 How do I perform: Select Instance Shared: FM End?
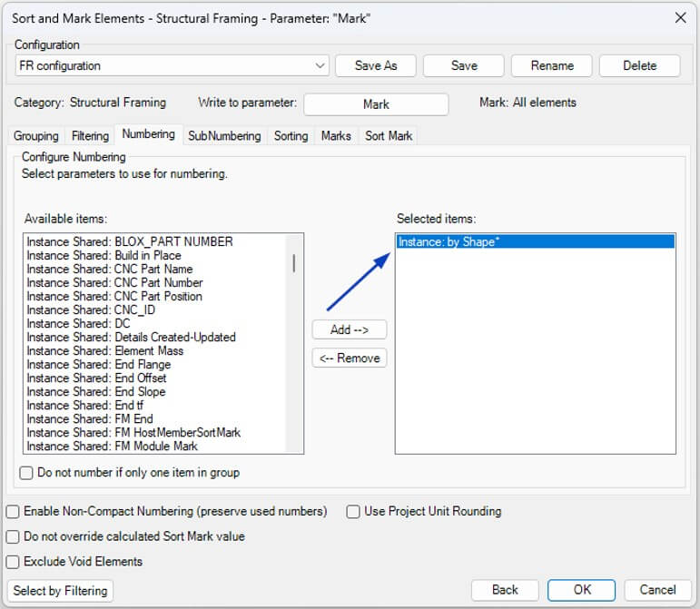point(155,418)
